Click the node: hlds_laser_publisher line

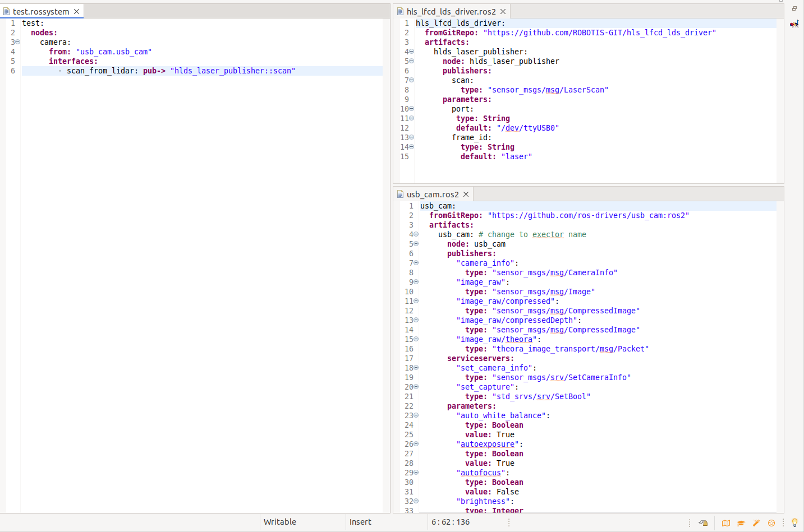(501, 61)
